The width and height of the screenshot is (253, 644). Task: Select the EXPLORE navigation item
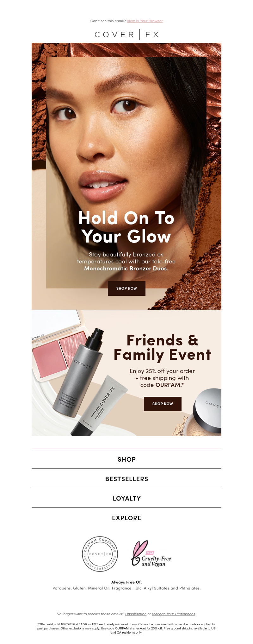click(126, 518)
